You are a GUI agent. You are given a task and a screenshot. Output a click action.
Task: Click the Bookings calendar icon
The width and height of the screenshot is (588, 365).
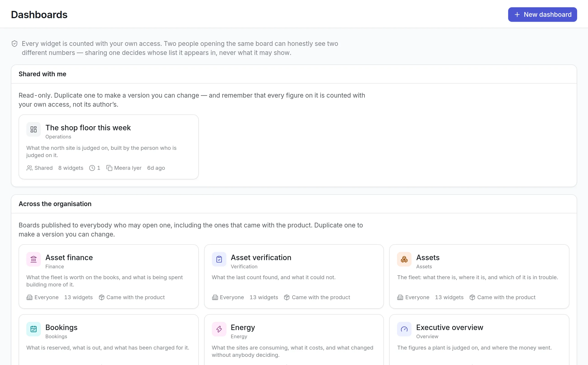click(x=34, y=329)
